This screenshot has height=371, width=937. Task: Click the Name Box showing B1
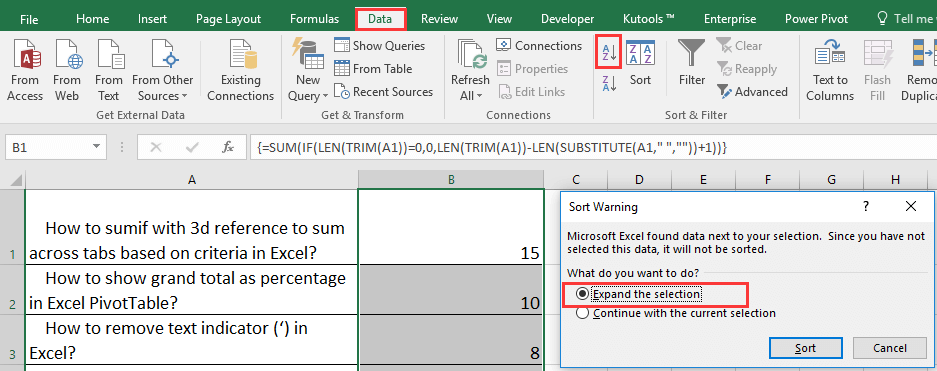pyautogui.click(x=48, y=147)
